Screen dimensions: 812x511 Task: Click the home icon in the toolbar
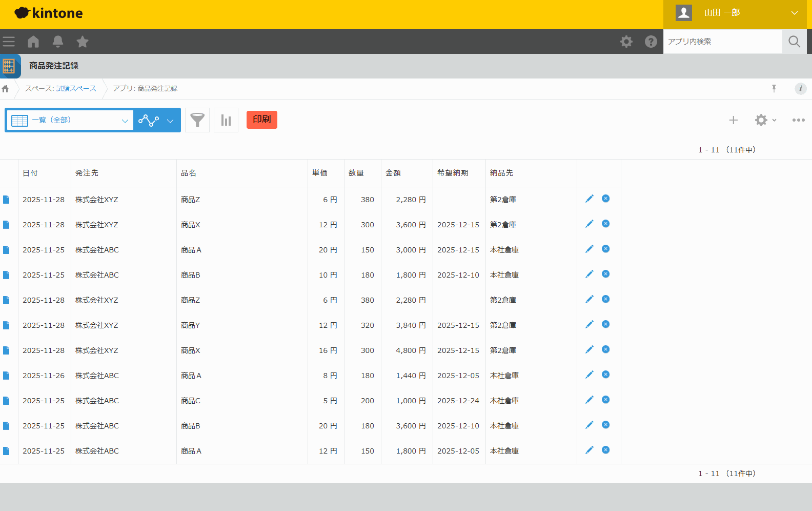click(x=33, y=42)
